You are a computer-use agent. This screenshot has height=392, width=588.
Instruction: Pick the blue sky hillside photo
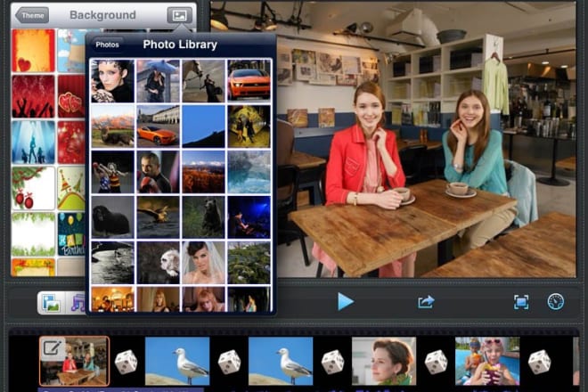point(204,127)
